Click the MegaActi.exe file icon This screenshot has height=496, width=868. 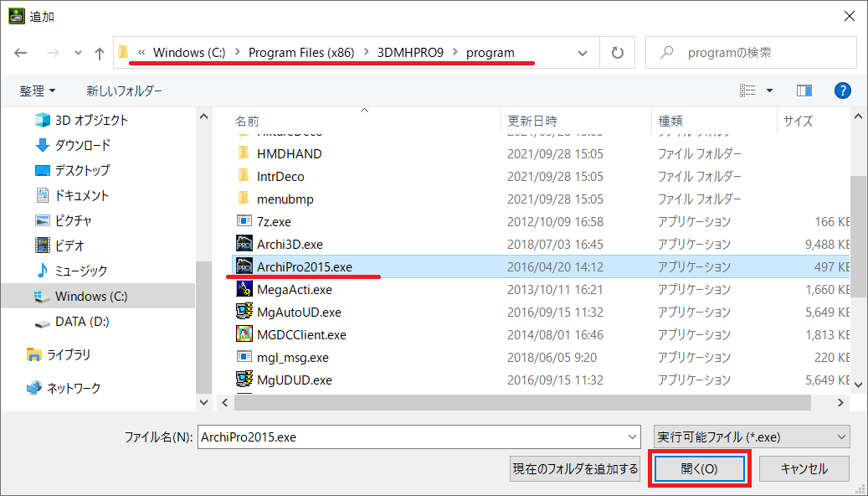(244, 289)
